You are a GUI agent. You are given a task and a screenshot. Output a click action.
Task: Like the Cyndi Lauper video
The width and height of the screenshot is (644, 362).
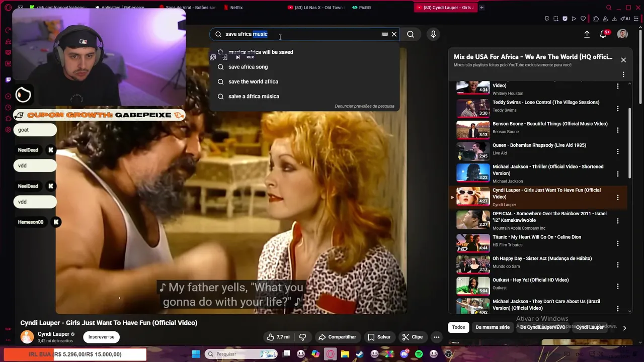tap(278, 337)
